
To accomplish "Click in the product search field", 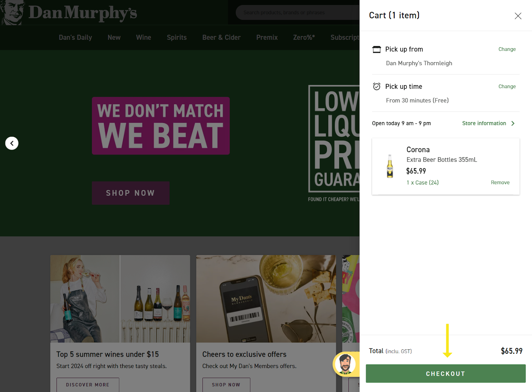I will pos(298,13).
